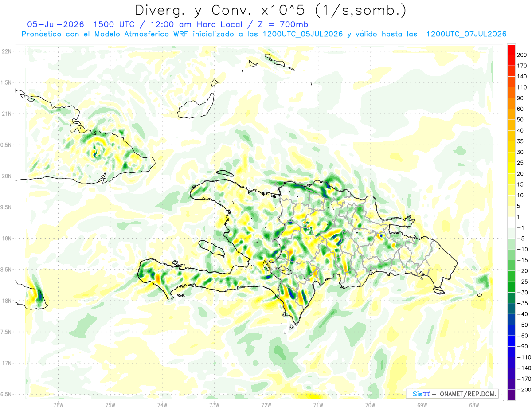
Task: Select the '-30' color scale value
Action: (523, 293)
